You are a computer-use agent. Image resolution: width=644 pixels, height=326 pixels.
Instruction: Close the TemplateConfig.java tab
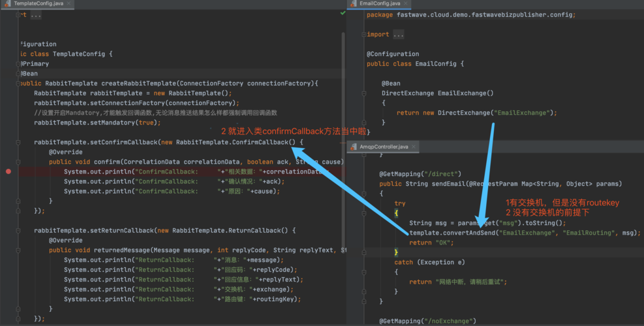click(68, 4)
